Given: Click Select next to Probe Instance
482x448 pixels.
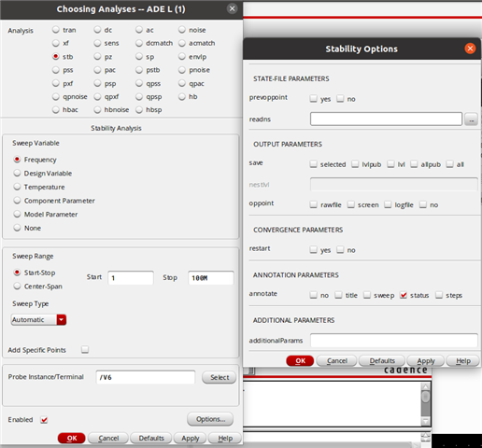Looking at the screenshot, I should (x=220, y=377).
